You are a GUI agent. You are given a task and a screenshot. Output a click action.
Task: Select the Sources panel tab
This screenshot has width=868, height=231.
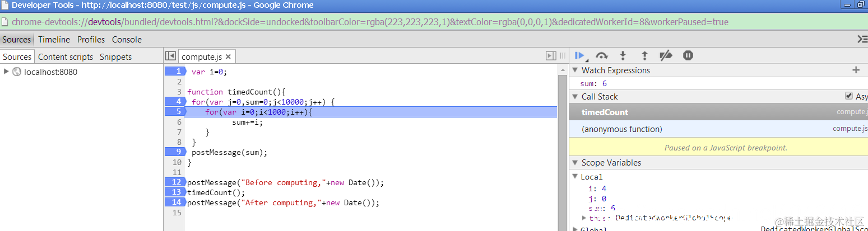pyautogui.click(x=16, y=39)
